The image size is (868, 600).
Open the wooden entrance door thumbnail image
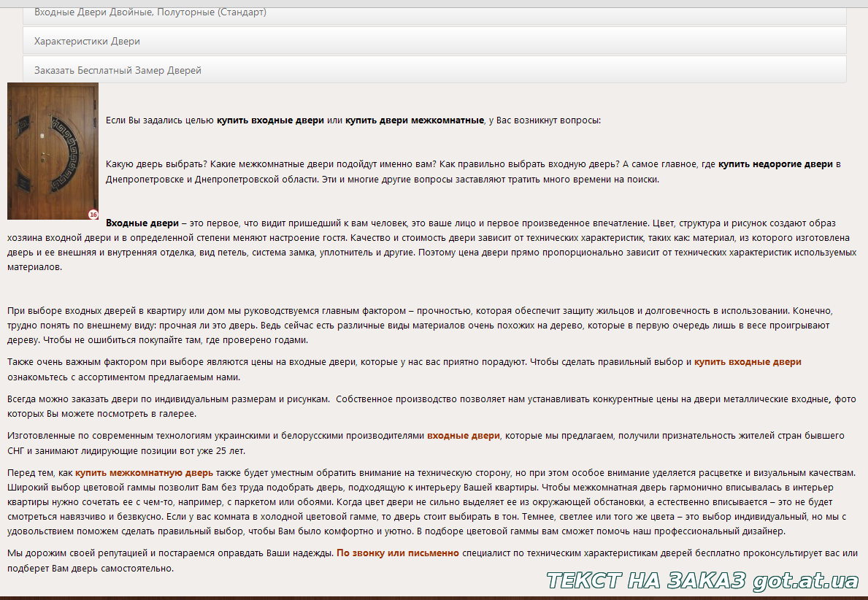53,151
